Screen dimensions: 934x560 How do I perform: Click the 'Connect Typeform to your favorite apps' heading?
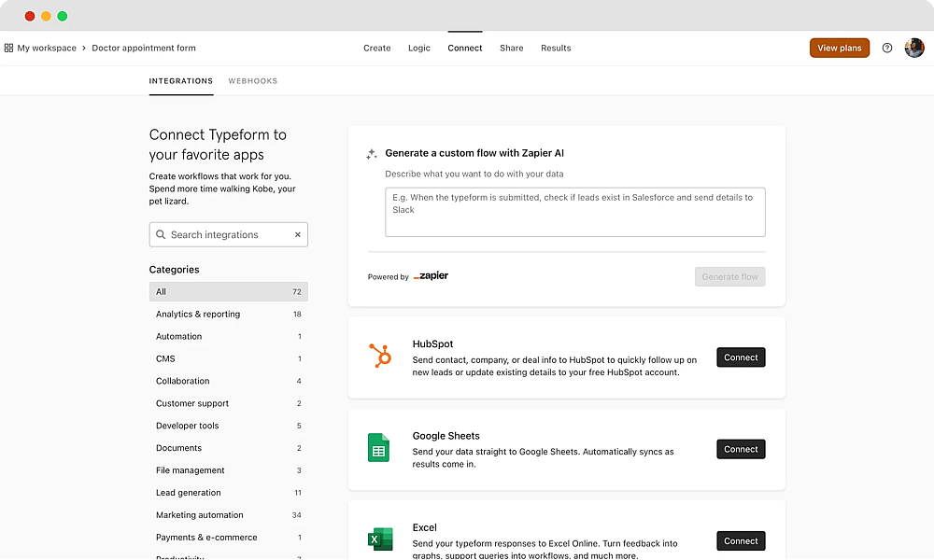click(x=218, y=145)
